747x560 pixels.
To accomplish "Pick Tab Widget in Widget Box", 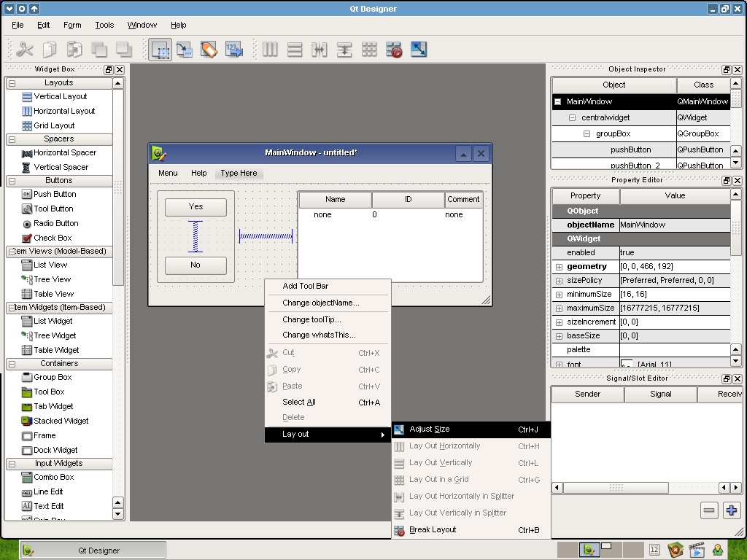I will 47,407.
